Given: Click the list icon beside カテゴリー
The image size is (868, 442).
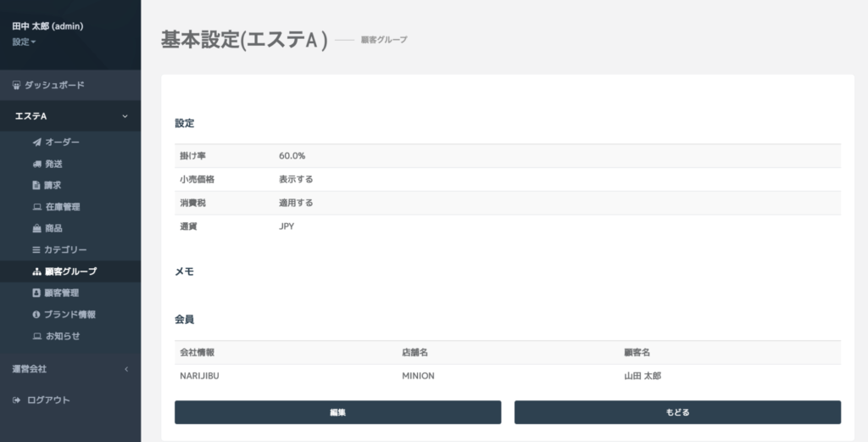Looking at the screenshot, I should coord(36,250).
